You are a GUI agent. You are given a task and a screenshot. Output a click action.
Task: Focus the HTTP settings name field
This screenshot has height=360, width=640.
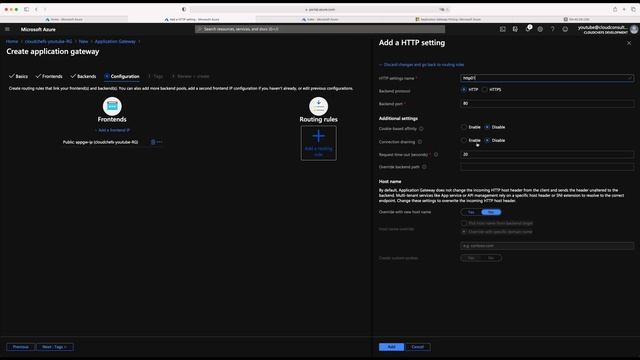coord(547,78)
